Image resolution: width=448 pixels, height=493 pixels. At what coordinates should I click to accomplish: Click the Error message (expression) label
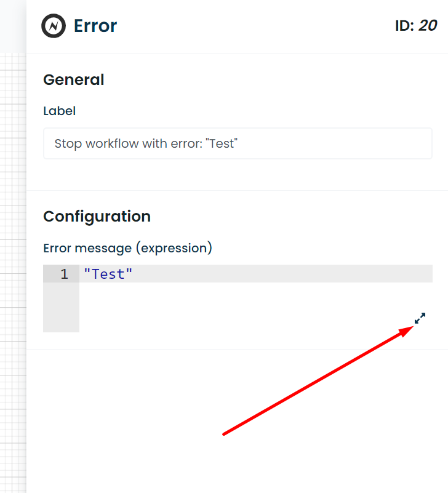[x=127, y=248]
